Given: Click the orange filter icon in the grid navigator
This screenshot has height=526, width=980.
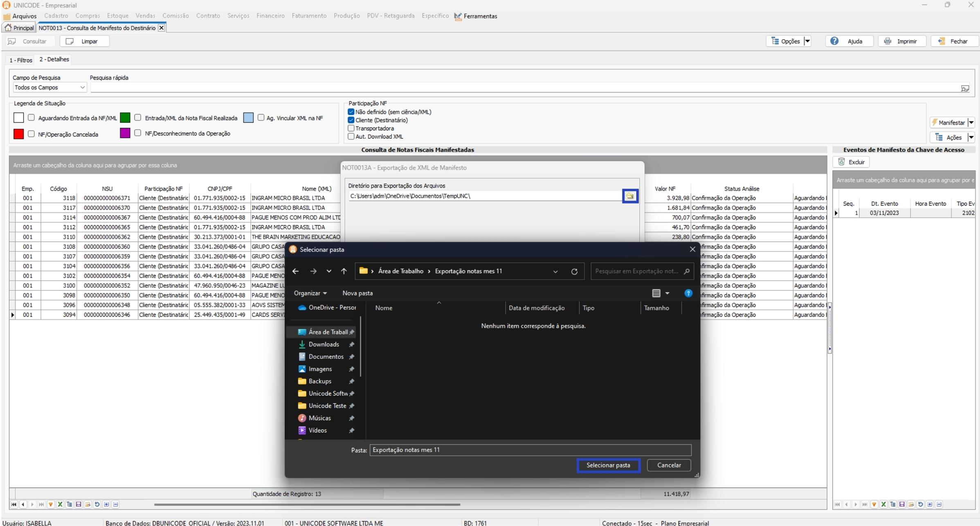Looking at the screenshot, I should click(51, 504).
